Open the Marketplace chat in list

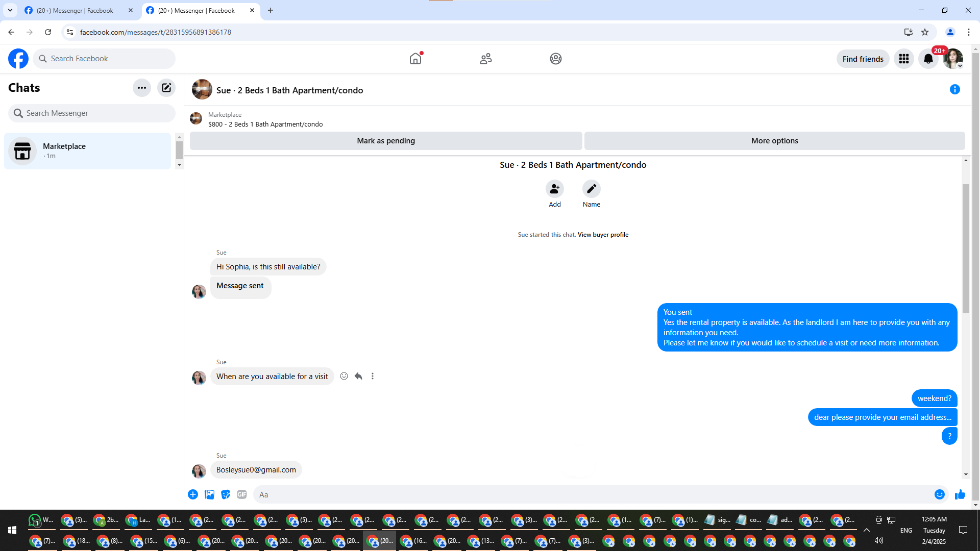(x=88, y=151)
